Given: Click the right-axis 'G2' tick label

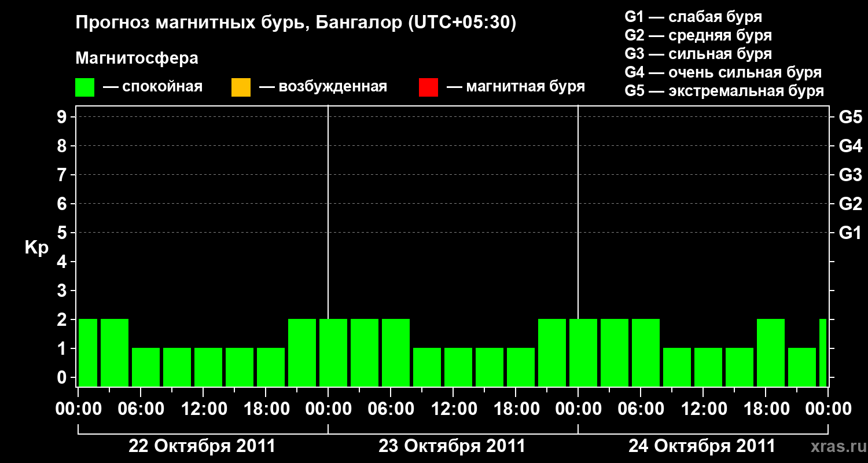Looking at the screenshot, I should [x=851, y=204].
